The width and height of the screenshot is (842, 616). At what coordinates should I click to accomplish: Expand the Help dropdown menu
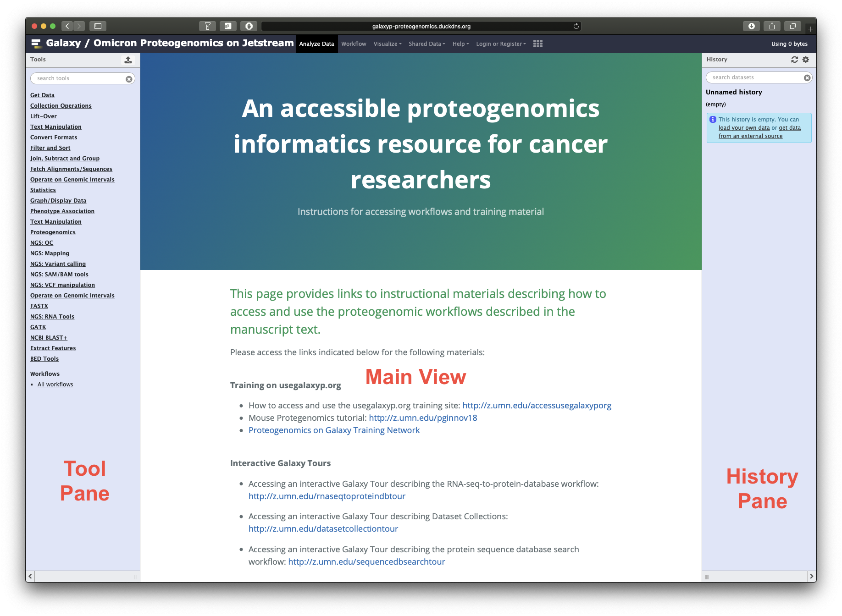[x=460, y=44]
